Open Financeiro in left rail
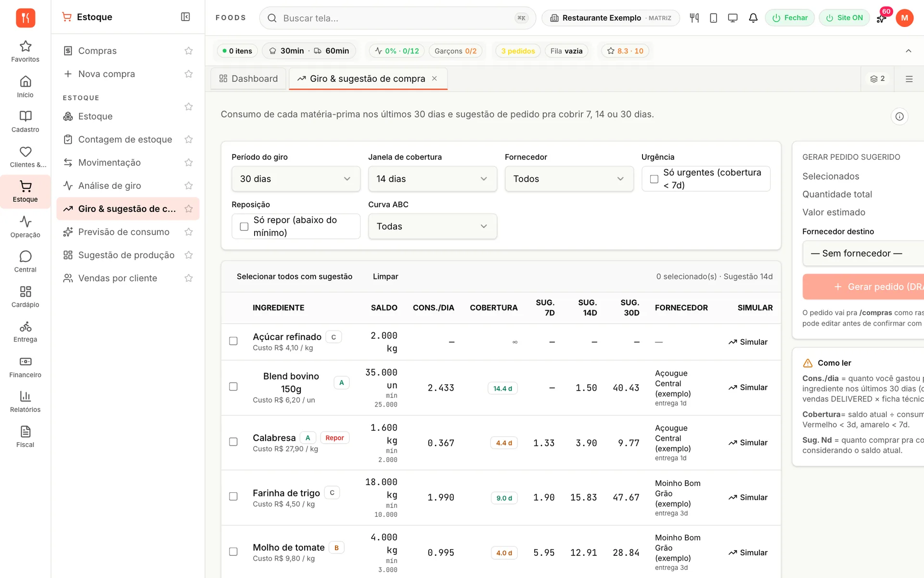This screenshot has width=924, height=578. click(26, 367)
